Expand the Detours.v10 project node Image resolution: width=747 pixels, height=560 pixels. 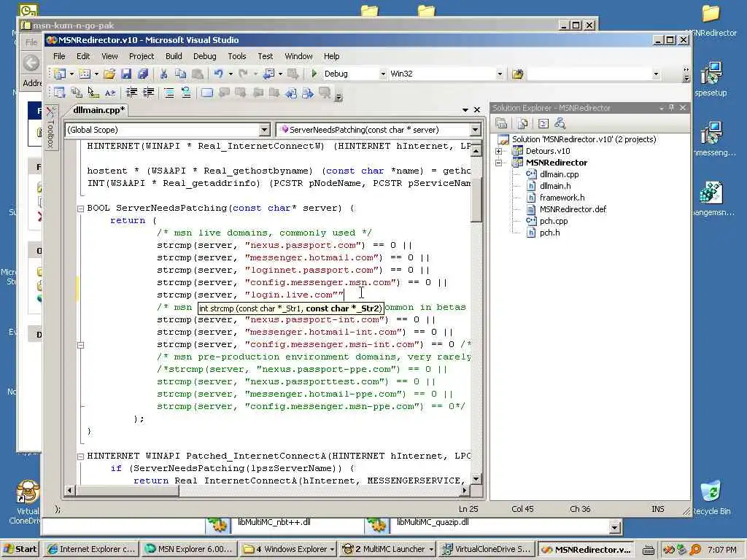[498, 151]
